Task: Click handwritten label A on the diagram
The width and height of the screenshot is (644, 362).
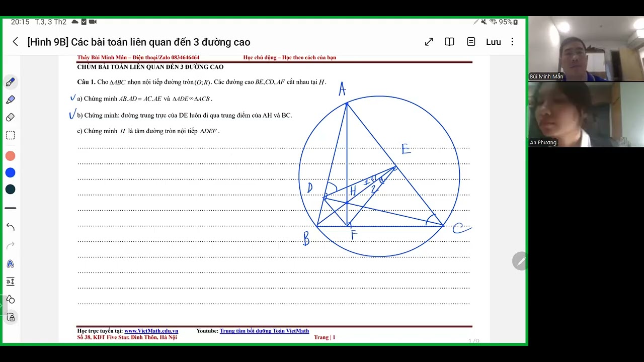Action: [342, 89]
